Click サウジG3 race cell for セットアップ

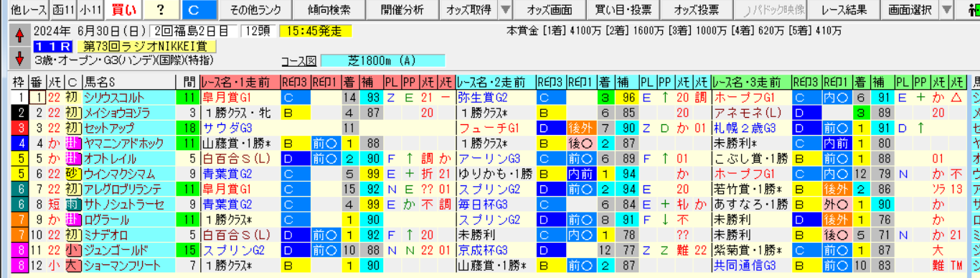240,128
